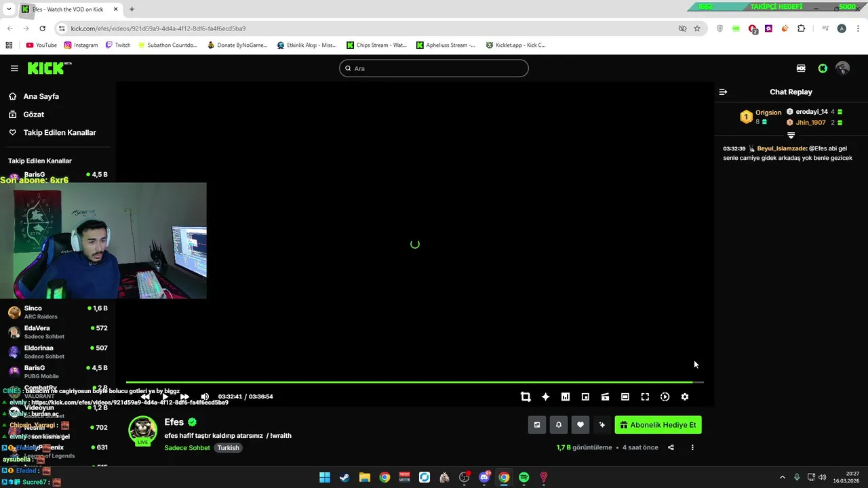Viewport: 868px width, 488px height.
Task: Open Gözat in the sidebar
Action: coord(33,115)
